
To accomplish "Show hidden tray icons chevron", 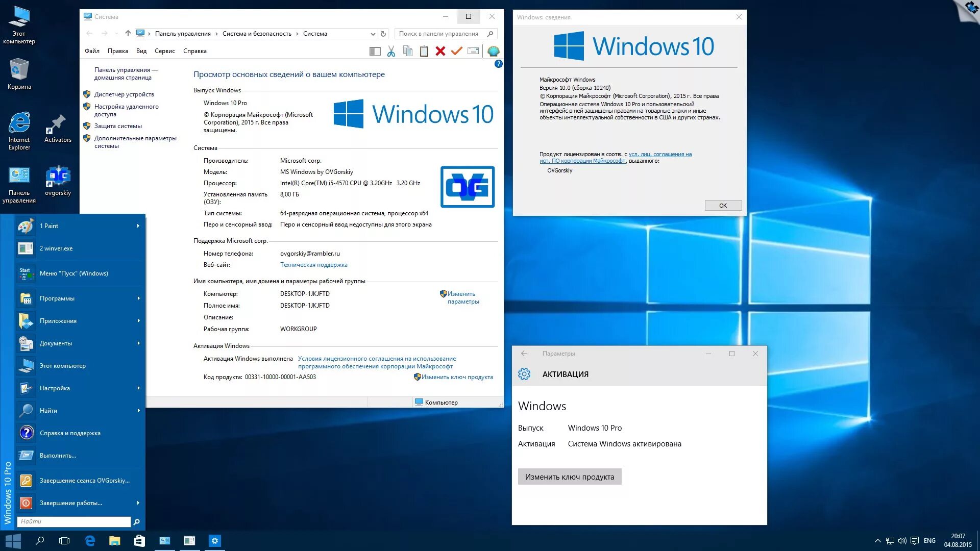I will 877,541.
